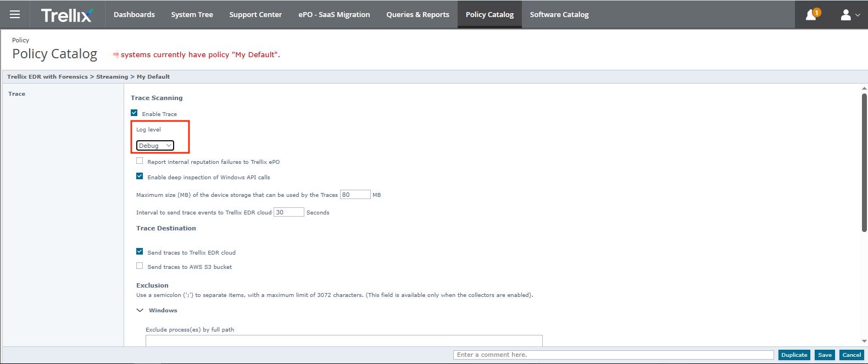Image resolution: width=868 pixels, height=364 pixels.
Task: Open the notifications bell
Action: [811, 15]
